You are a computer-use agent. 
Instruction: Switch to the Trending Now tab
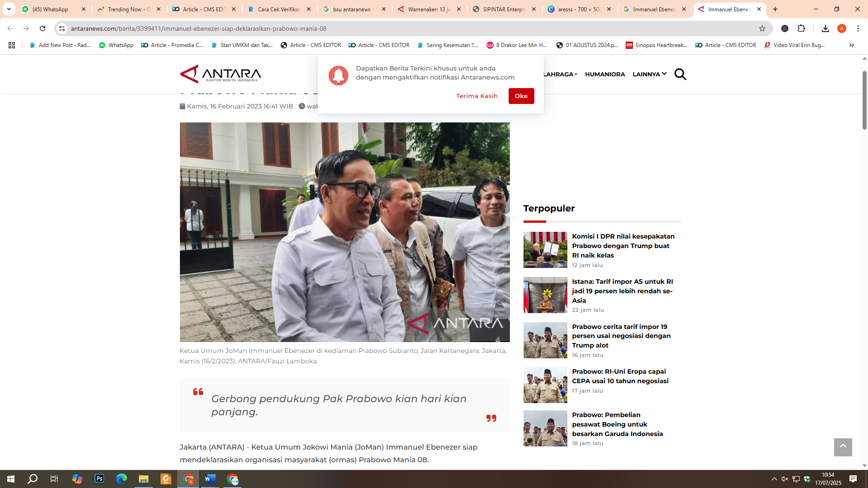129,9
